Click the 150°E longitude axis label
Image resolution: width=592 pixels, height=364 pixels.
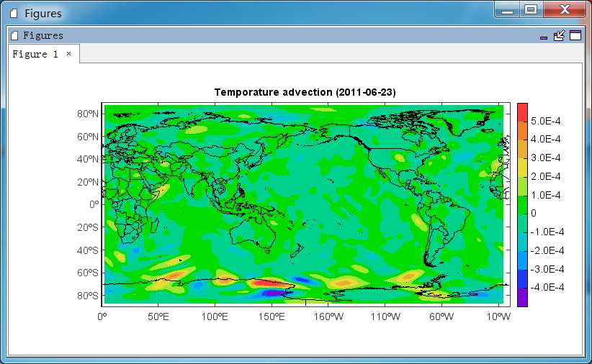click(x=272, y=317)
